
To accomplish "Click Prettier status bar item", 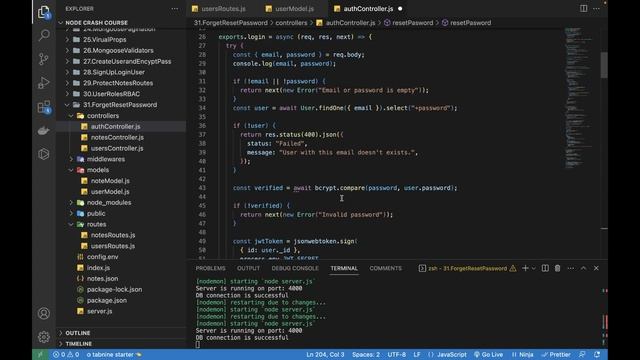I will click(x=556, y=354).
